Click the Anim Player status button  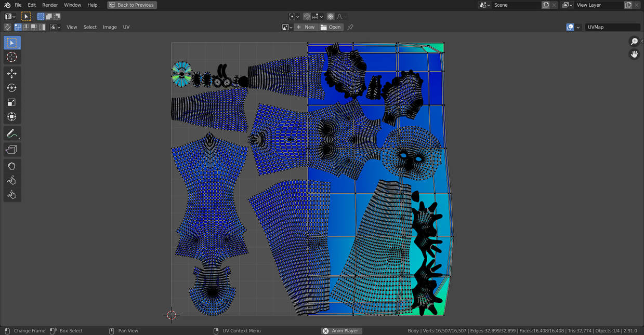click(x=341, y=331)
